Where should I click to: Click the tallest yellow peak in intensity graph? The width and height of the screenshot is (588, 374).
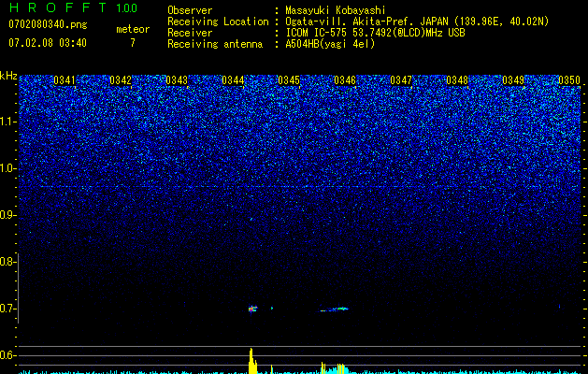251,361
